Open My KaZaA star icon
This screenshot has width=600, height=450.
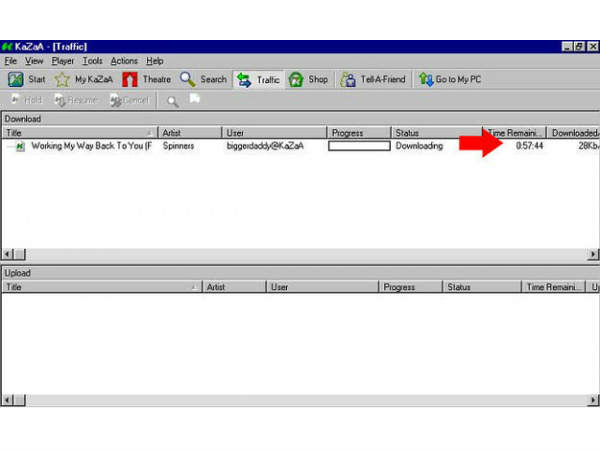62,80
